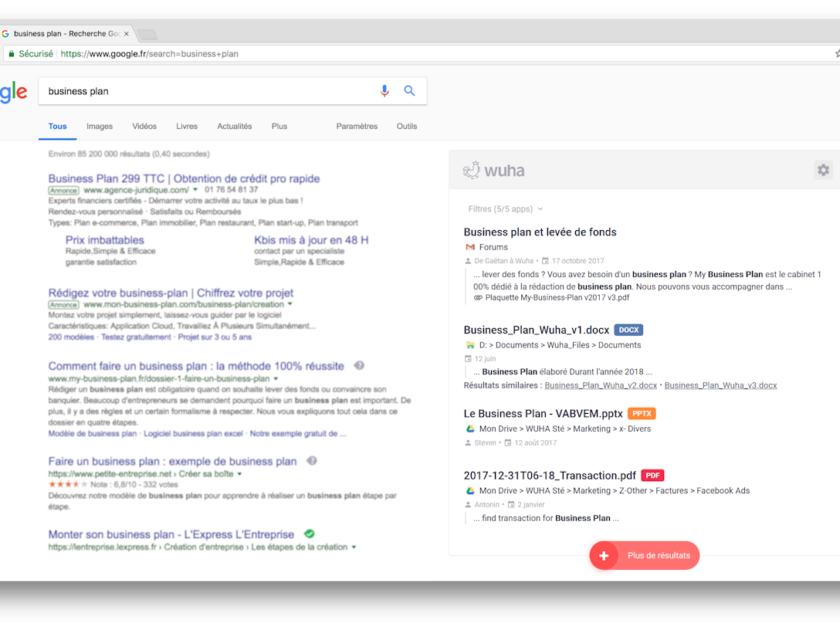
Task: Open 200 modèles sublink
Action: click(x=71, y=337)
